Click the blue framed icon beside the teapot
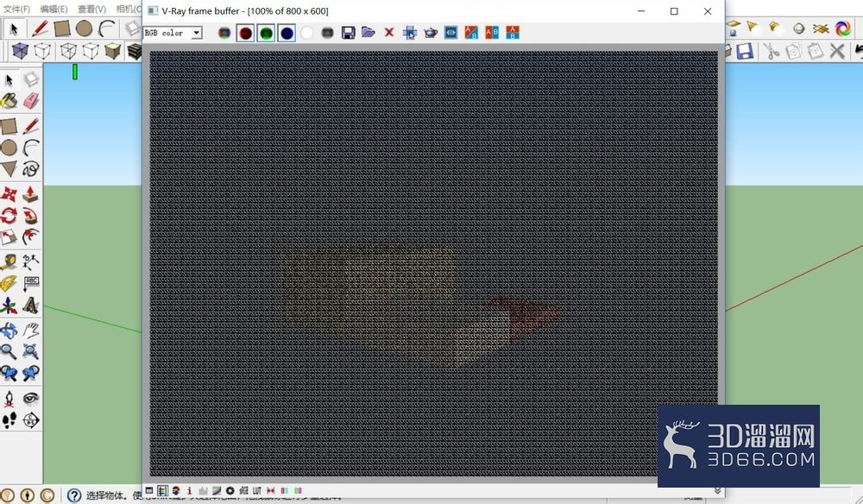This screenshot has height=504, width=863. tap(450, 33)
